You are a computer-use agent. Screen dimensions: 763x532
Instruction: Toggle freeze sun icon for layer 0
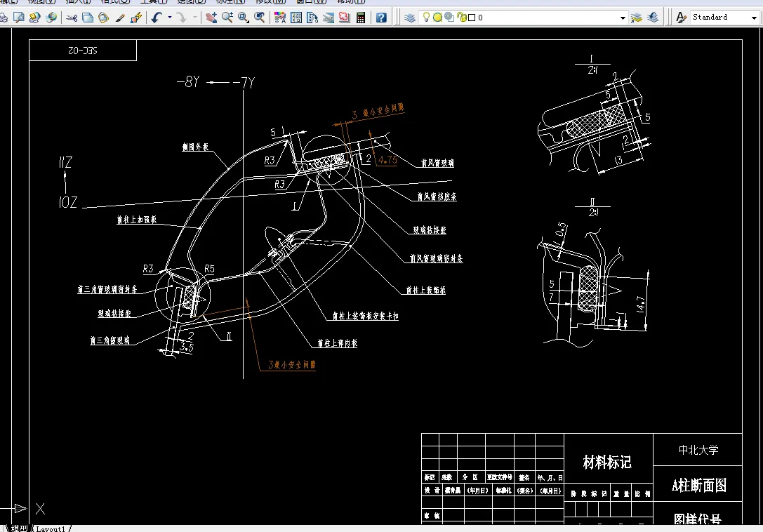[x=437, y=18]
